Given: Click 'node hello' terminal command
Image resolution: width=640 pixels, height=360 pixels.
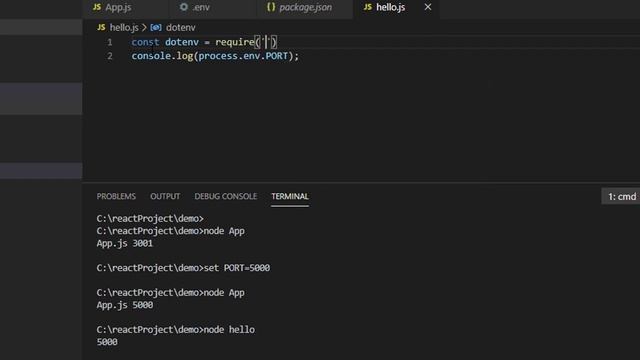Looking at the screenshot, I should (229, 329).
